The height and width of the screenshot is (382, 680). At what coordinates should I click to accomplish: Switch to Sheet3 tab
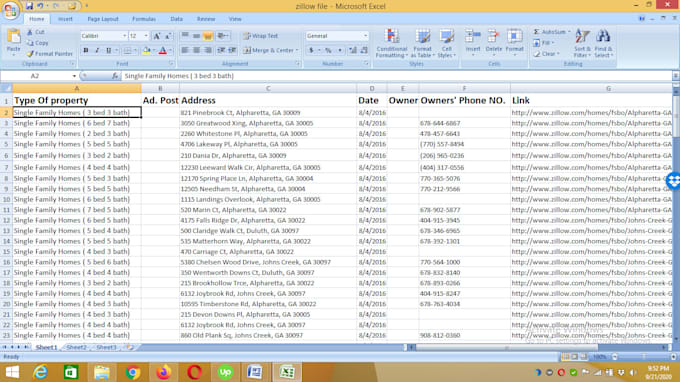pyautogui.click(x=106, y=347)
